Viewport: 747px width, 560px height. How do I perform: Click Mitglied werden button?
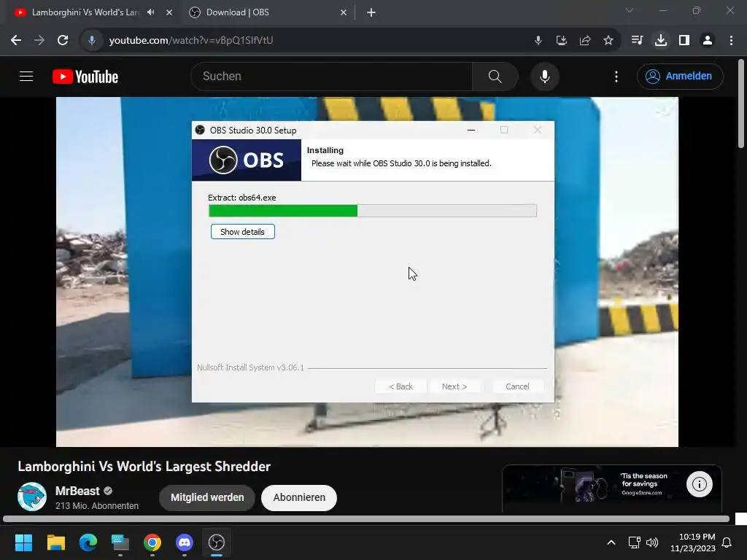[x=207, y=497]
